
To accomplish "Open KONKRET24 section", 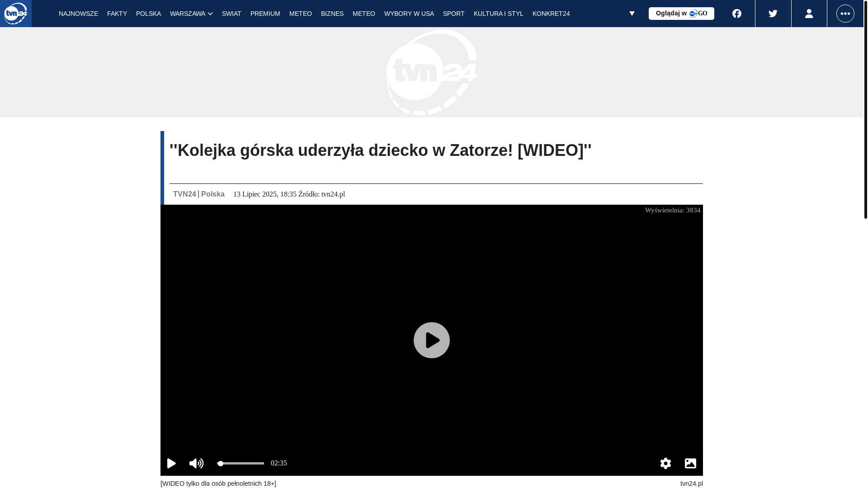I will coord(551,14).
